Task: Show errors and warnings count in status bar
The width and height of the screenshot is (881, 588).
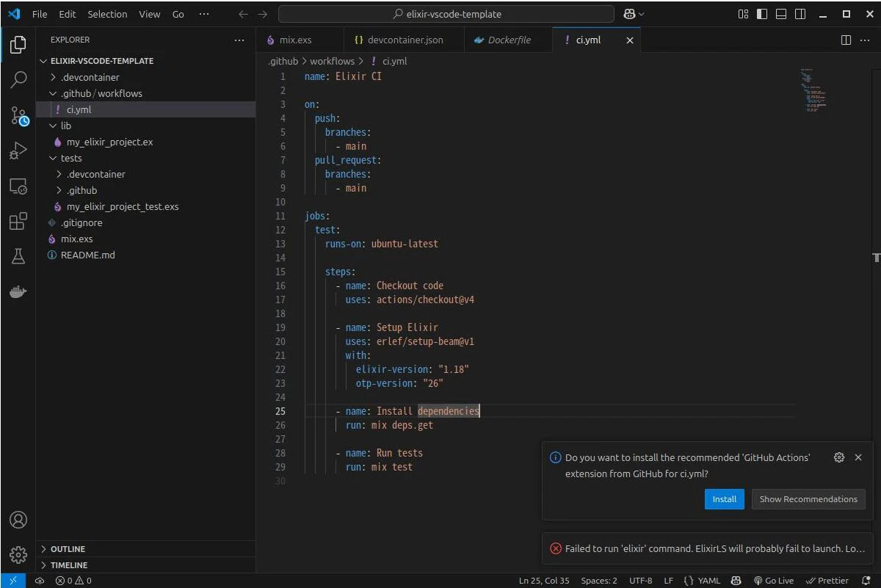Action: point(73,581)
